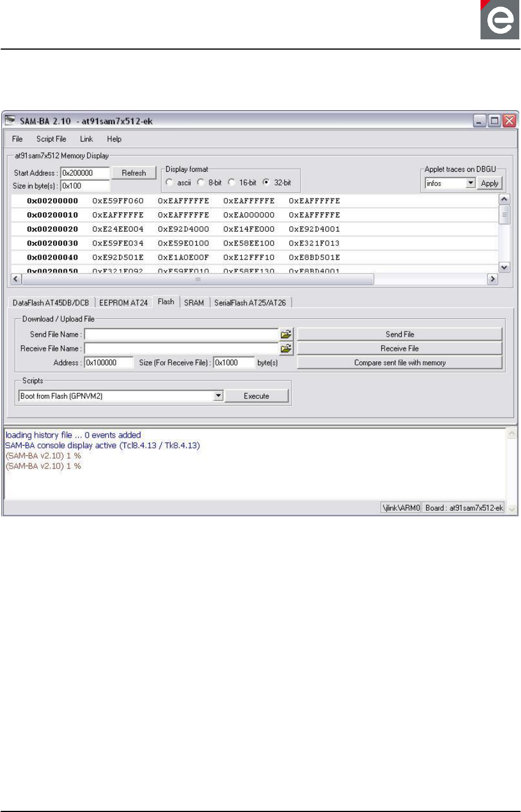Open the Link menu
521x812 pixels.
(x=86, y=139)
